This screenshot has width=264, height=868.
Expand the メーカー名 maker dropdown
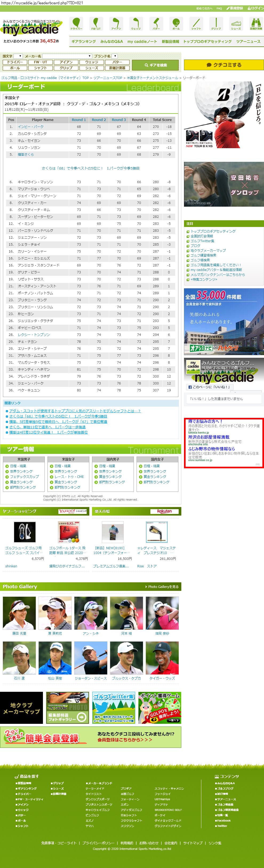(67, 56)
